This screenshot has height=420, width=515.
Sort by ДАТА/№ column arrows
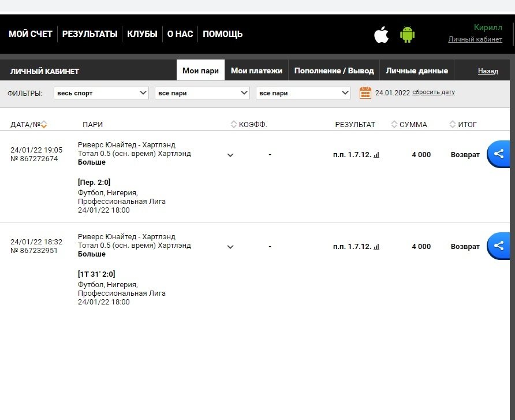coord(44,125)
